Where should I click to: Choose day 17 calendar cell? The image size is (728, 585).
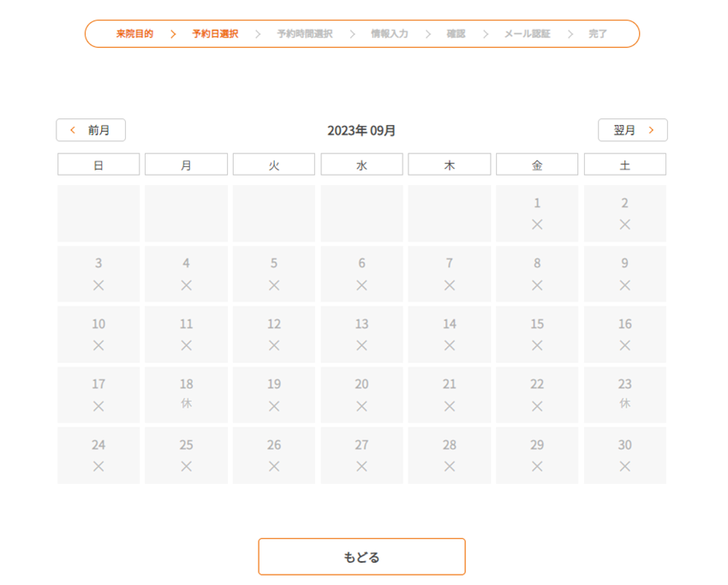pyautogui.click(x=98, y=395)
